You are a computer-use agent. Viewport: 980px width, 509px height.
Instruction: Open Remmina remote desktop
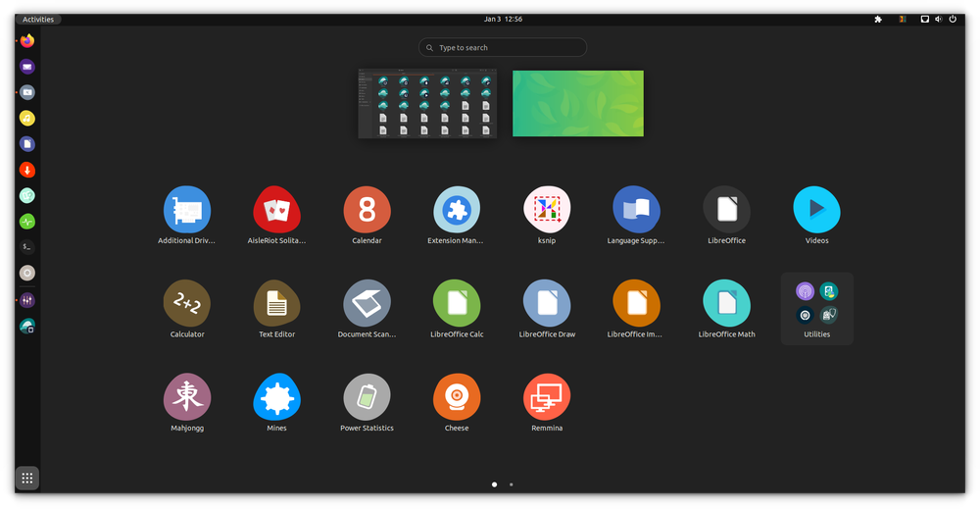(x=547, y=397)
